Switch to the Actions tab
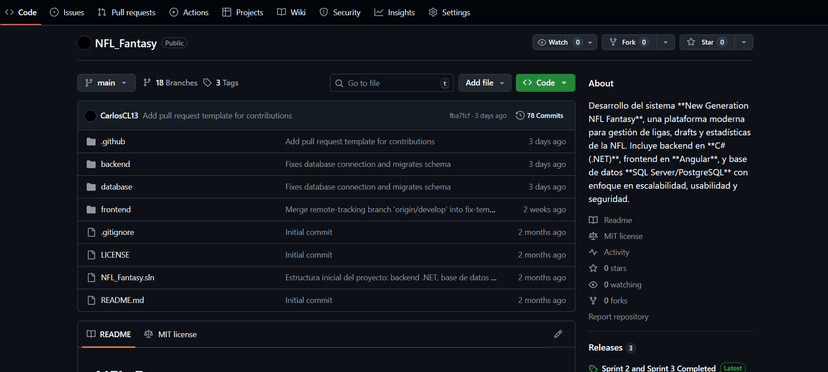The image size is (828, 372). tap(189, 12)
